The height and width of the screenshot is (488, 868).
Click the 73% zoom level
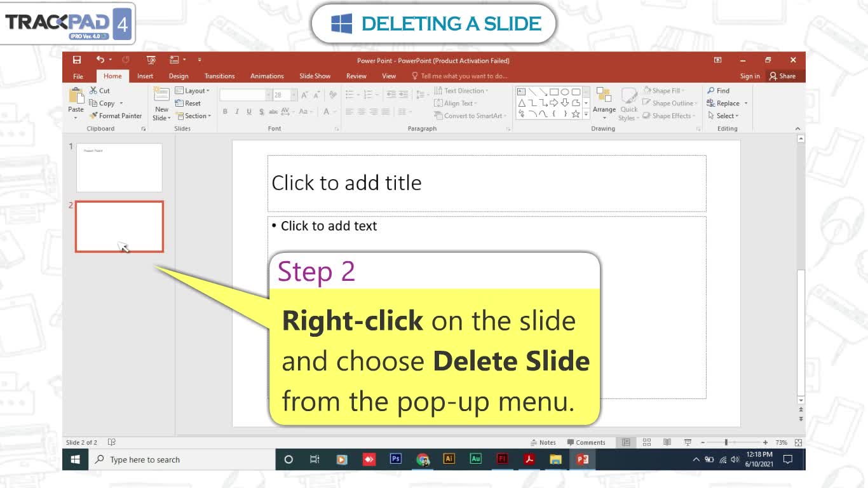pos(782,443)
